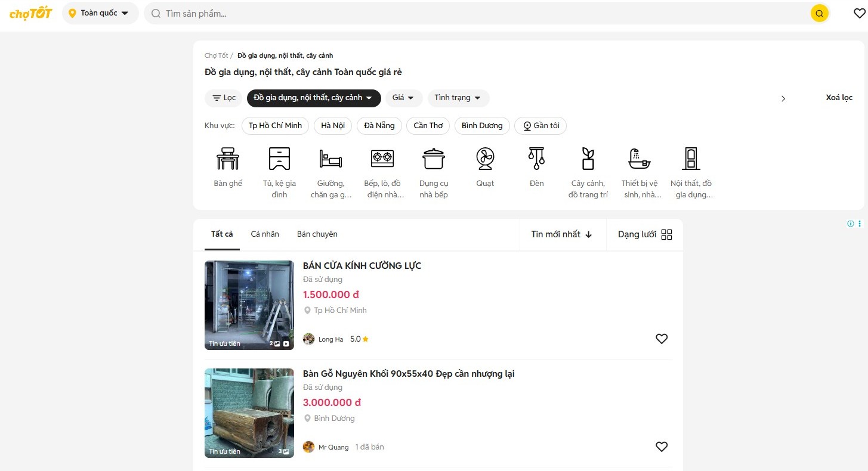Open the Tình trạng condition dropdown
Viewport: 868px width, 471px height.
pyautogui.click(x=458, y=98)
